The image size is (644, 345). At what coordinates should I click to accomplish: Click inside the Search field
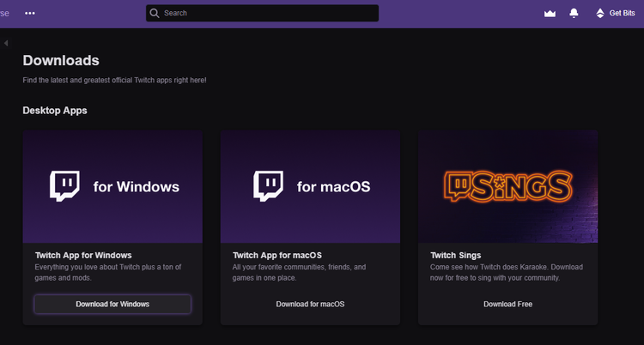(x=262, y=13)
